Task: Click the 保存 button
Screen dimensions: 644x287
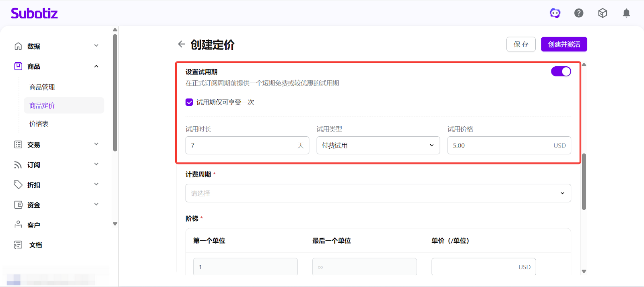Action: (x=521, y=44)
